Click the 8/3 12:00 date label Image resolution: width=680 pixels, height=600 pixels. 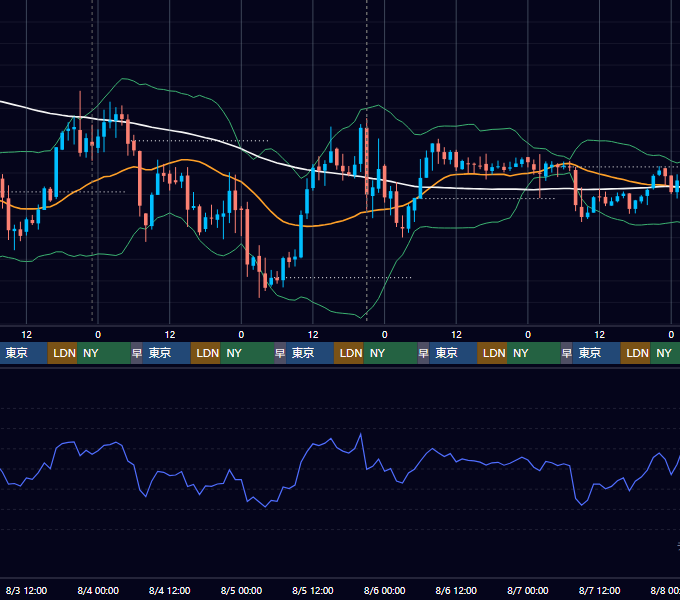click(26, 590)
